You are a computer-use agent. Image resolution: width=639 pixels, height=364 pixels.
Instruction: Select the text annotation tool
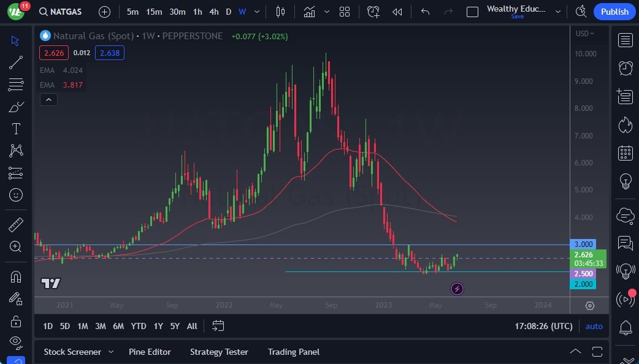pyautogui.click(x=16, y=129)
